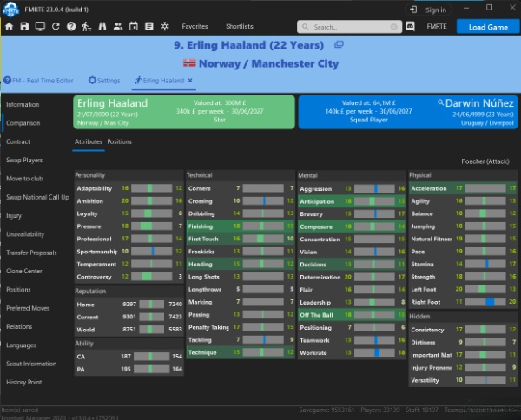Click the CA ability comparison bar
521x420 pixels.
(151, 357)
